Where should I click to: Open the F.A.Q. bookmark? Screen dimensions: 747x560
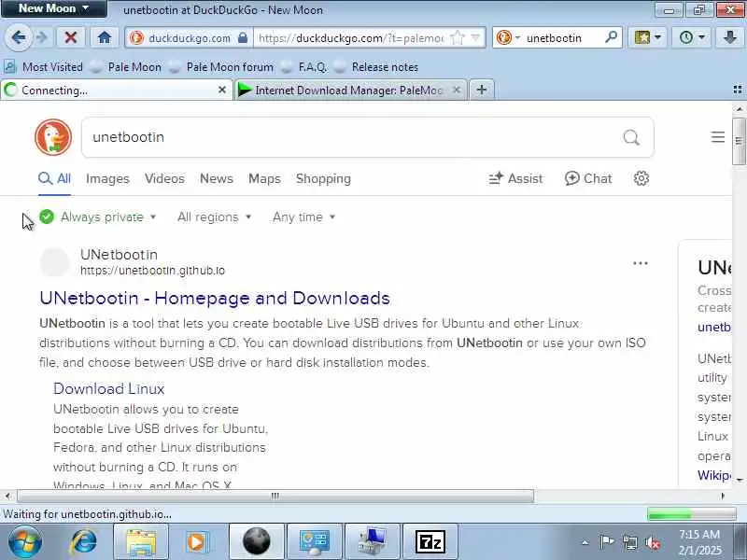coord(305,67)
